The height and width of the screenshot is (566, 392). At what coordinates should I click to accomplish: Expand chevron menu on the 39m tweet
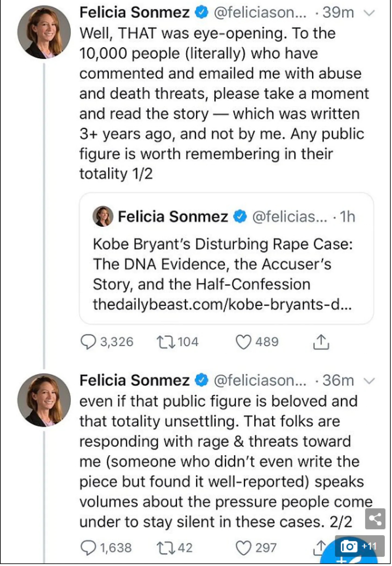point(369,13)
